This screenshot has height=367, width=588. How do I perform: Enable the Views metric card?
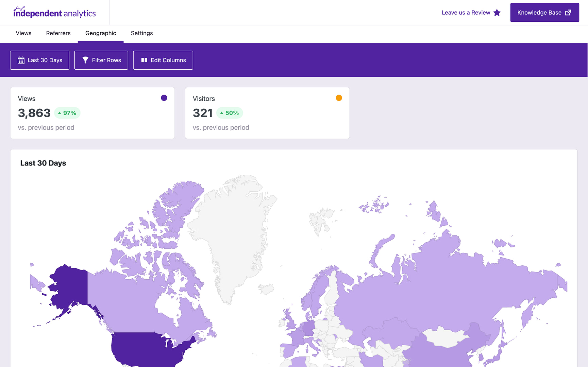[x=92, y=113]
